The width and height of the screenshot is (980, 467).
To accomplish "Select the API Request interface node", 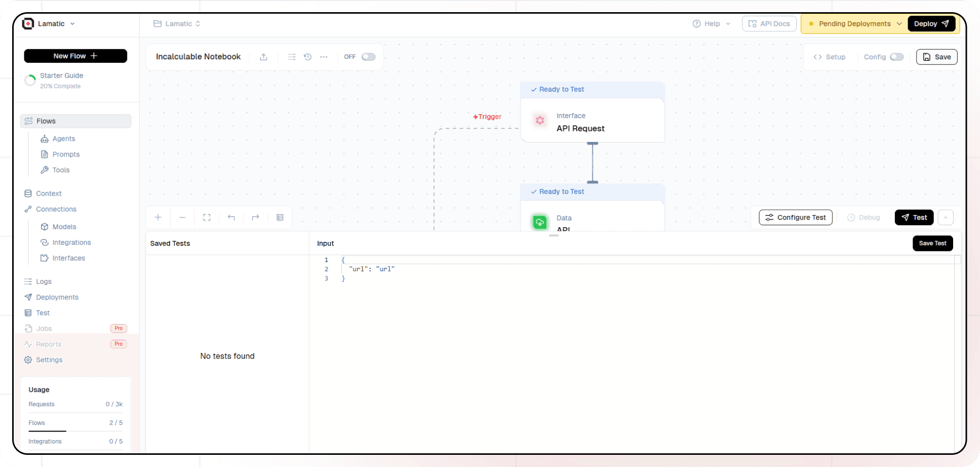I will 592,122.
